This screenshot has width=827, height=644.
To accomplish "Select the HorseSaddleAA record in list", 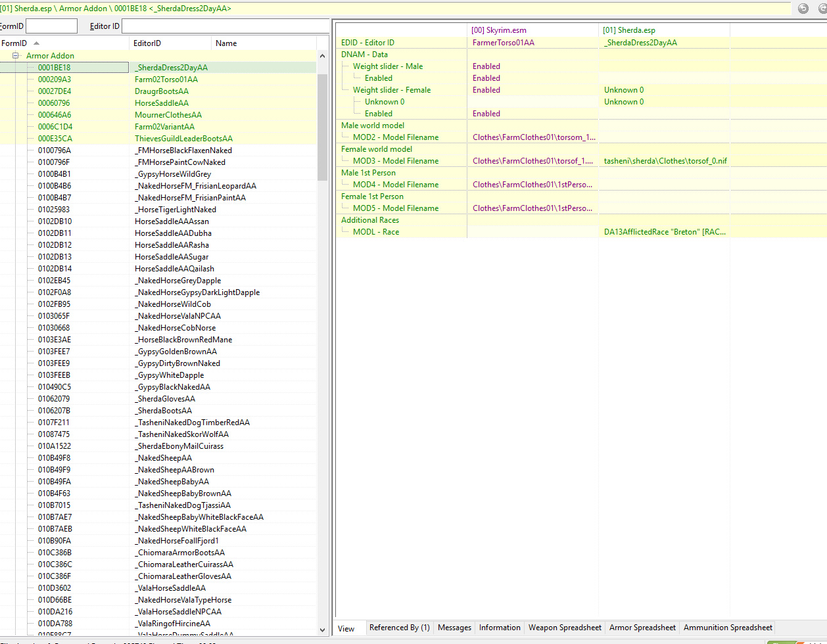I will [x=162, y=103].
